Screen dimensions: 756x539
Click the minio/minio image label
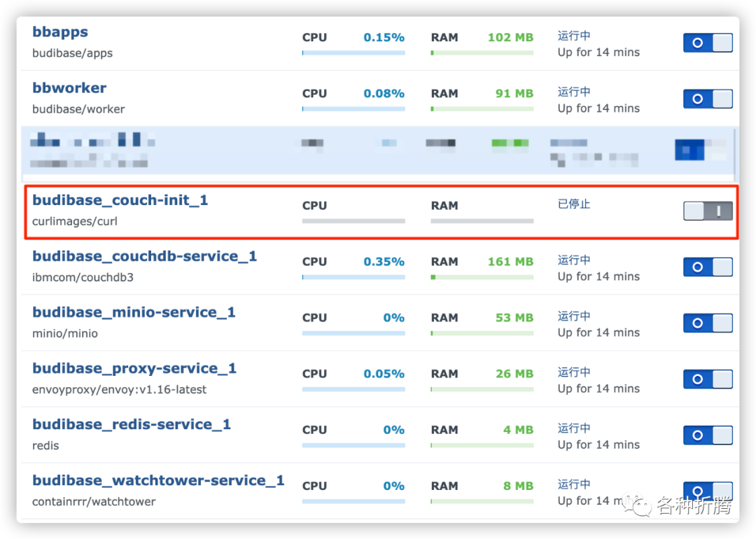click(65, 334)
